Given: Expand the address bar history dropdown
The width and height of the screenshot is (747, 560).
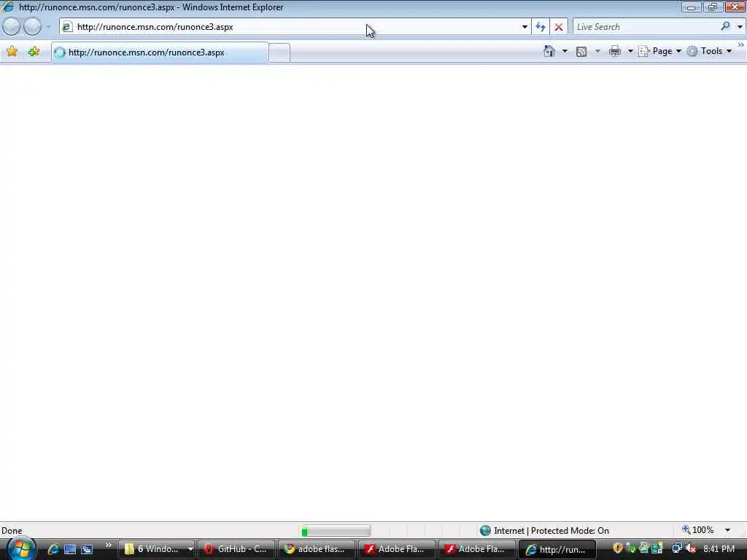Looking at the screenshot, I should tap(525, 27).
